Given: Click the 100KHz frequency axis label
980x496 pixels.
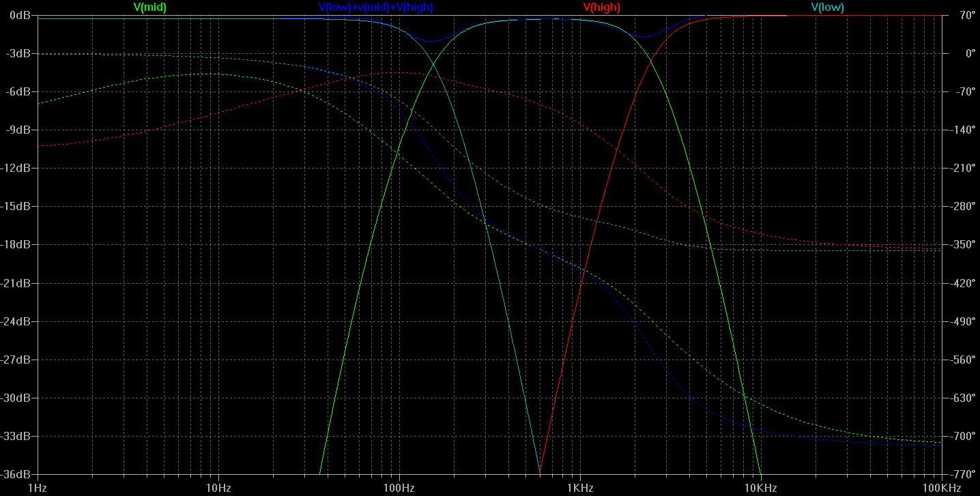Looking at the screenshot, I should tap(942, 488).
